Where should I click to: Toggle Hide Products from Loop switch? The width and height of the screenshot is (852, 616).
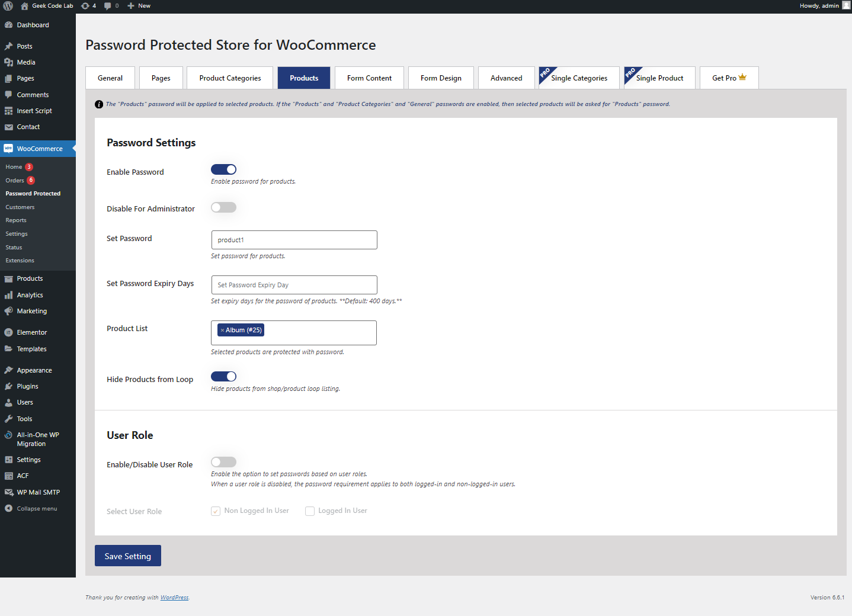point(223,377)
